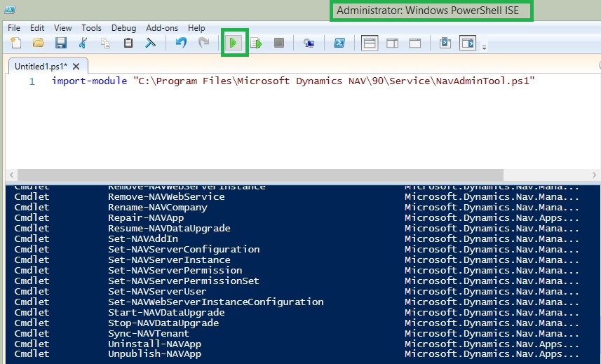Click Set-NAVServerUser in the console

(x=157, y=292)
